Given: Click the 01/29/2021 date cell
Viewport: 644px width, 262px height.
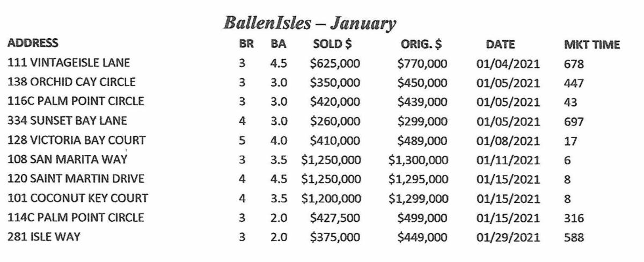Looking at the screenshot, I should tap(508, 237).
